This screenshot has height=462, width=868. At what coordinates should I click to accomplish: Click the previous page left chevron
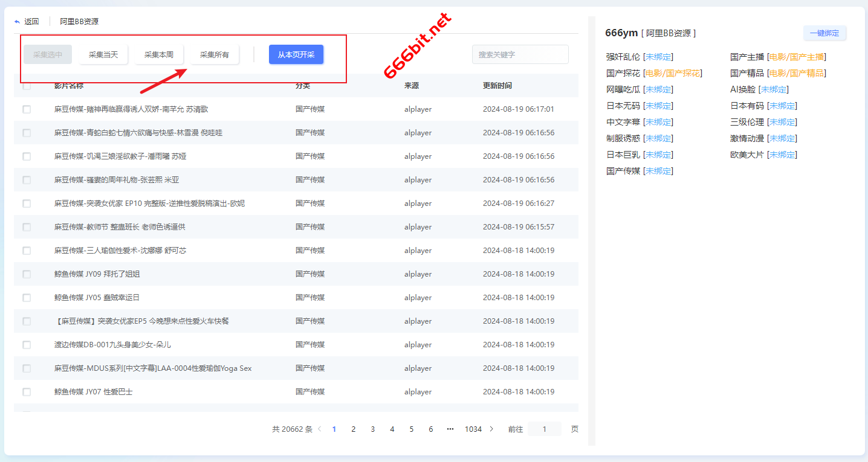click(x=320, y=429)
